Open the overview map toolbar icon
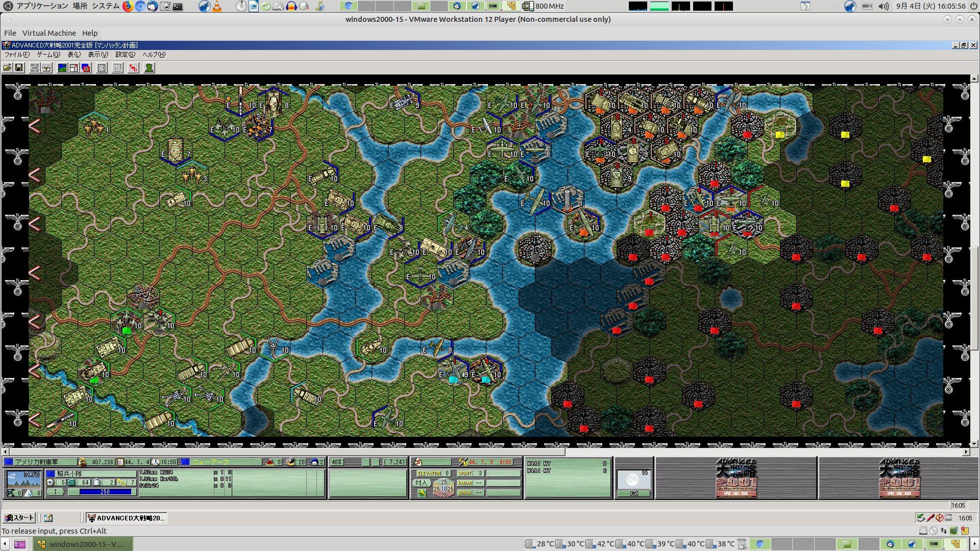Viewport: 980px width, 551px height. point(62,68)
